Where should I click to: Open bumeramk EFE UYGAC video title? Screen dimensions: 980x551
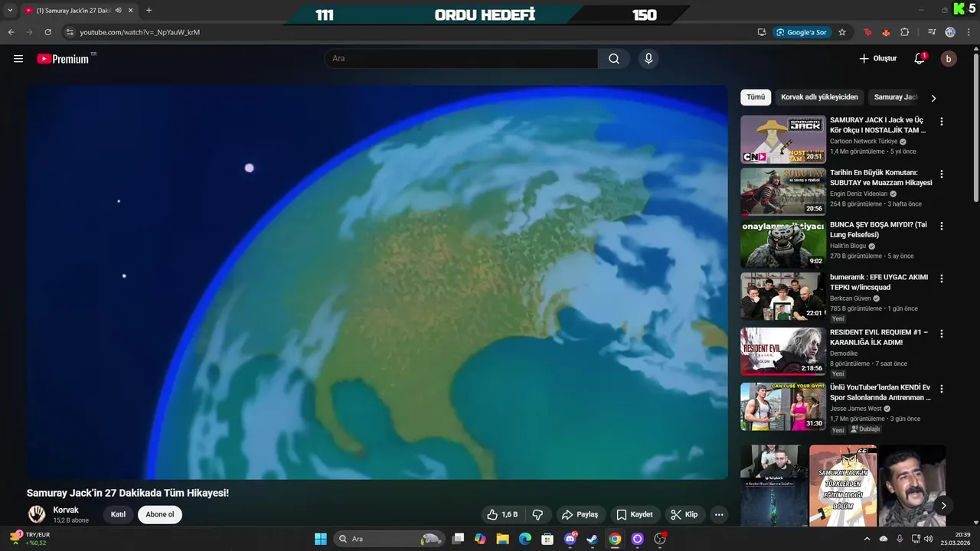(x=879, y=282)
